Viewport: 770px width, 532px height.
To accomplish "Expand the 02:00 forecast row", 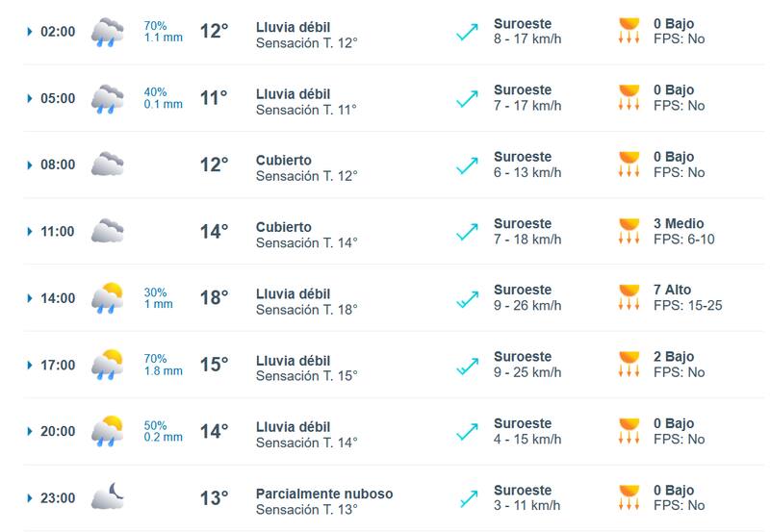I will tap(30, 32).
